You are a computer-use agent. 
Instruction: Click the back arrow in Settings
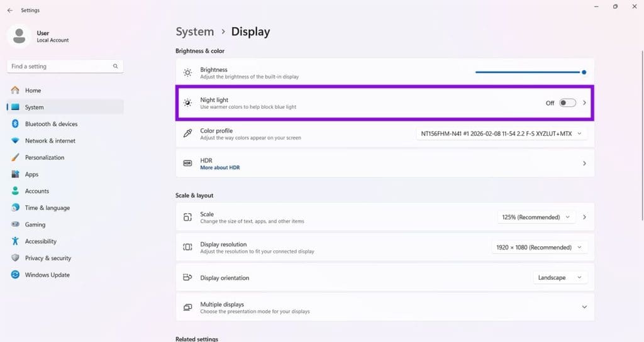click(x=10, y=10)
